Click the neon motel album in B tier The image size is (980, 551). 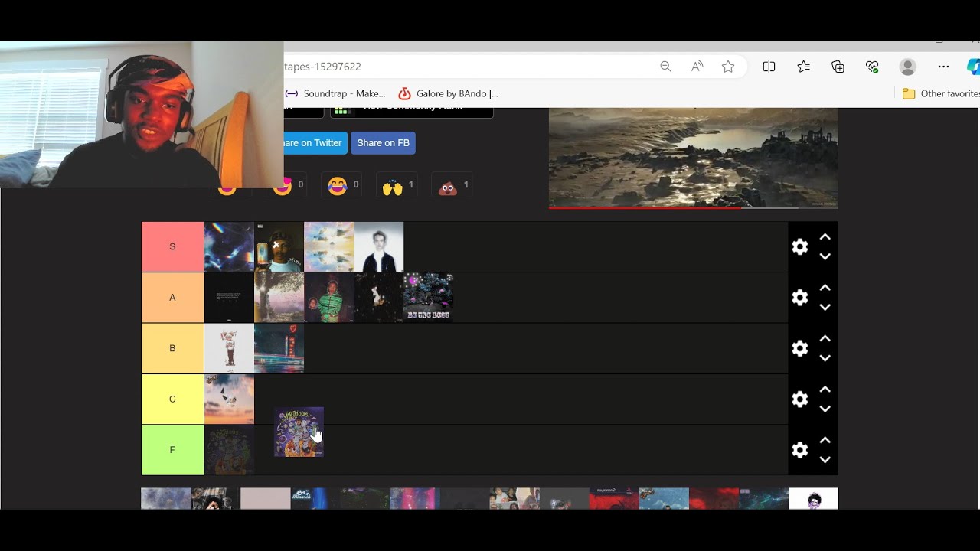pyautogui.click(x=279, y=348)
